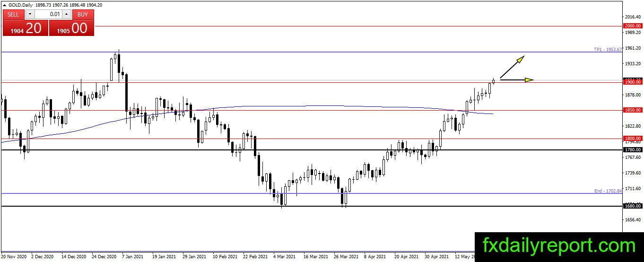Viewport: 644px width, 262px height.
Task: Click the 1656.40 price axis value
Action: point(633,220)
